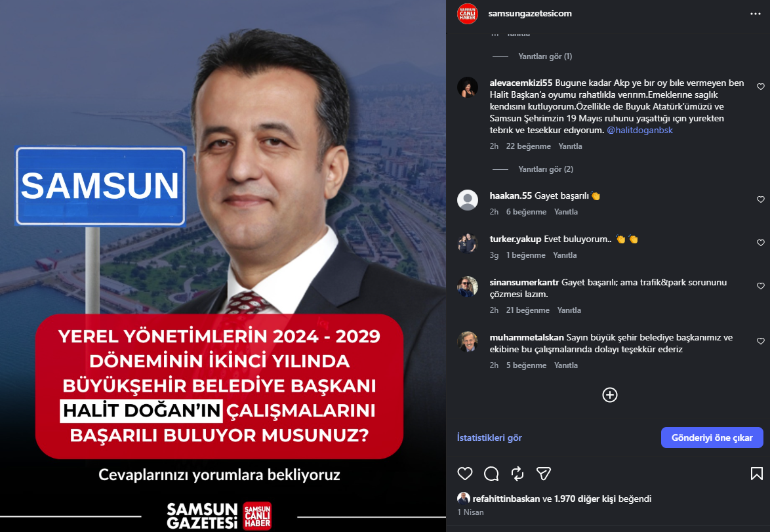Reply to turker.yakup via Yanıtla
The image size is (770, 532).
click(x=565, y=255)
